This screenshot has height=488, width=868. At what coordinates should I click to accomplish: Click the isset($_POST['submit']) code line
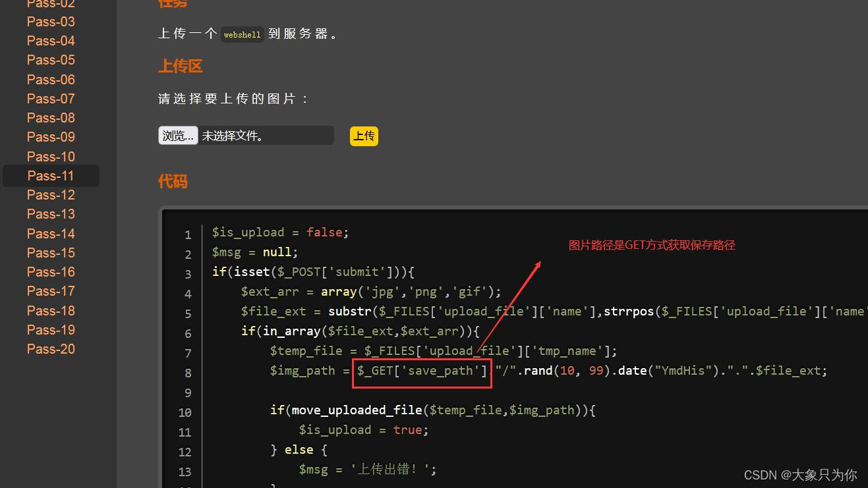[x=313, y=272]
